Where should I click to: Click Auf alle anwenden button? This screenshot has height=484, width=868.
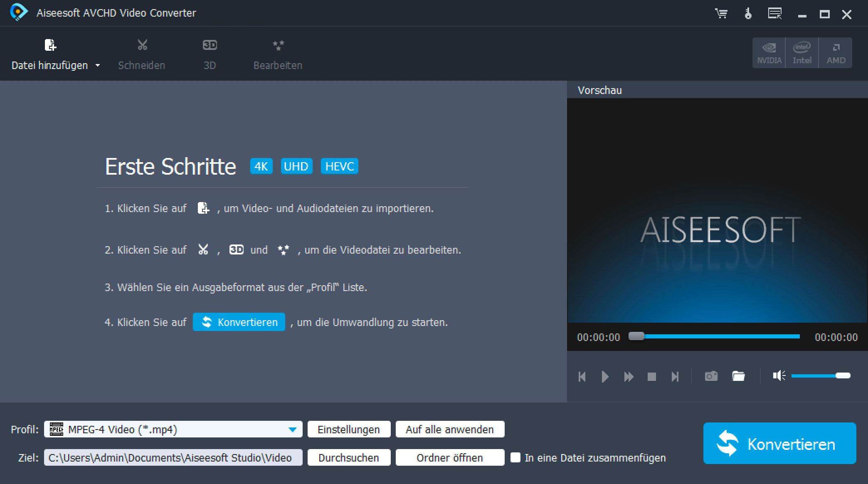coord(450,429)
